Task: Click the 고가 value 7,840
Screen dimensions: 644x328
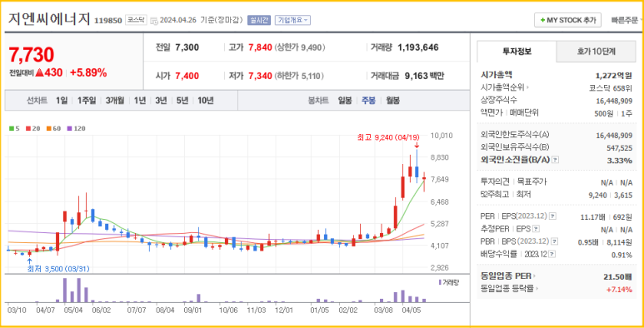Action: (x=261, y=47)
